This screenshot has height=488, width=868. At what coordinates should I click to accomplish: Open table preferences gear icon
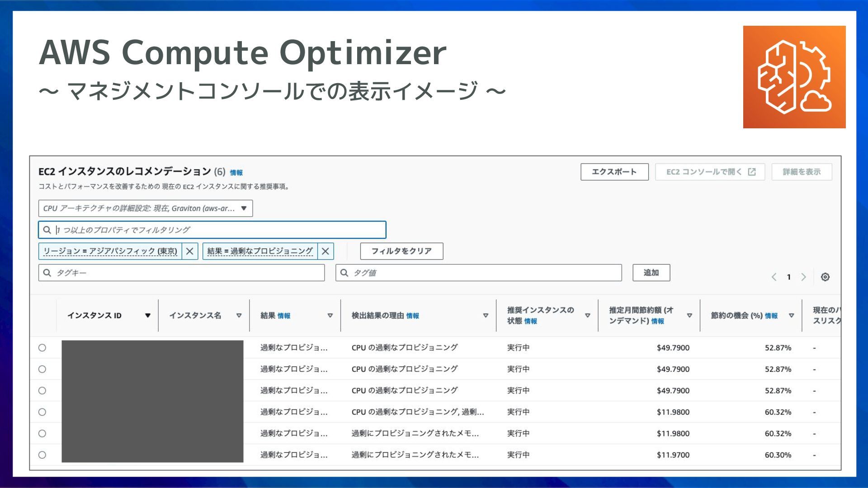coord(825,277)
